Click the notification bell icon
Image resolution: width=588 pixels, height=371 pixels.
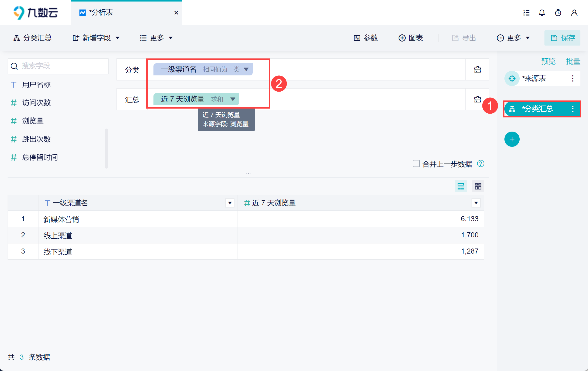click(x=542, y=13)
